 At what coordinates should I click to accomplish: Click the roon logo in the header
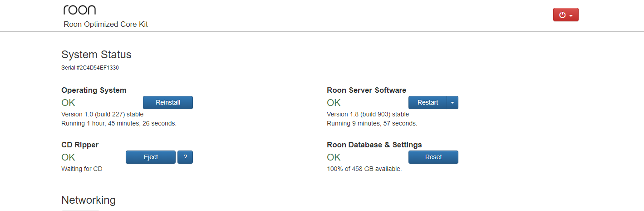(x=79, y=10)
